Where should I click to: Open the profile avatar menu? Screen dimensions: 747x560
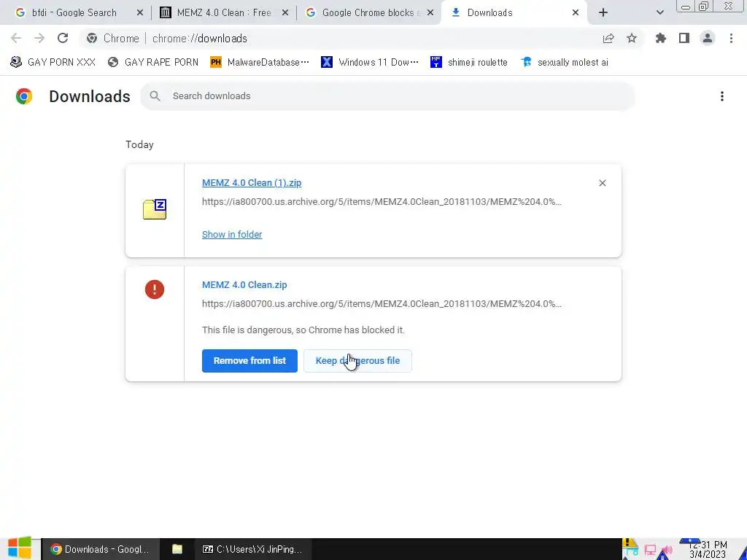pos(708,38)
